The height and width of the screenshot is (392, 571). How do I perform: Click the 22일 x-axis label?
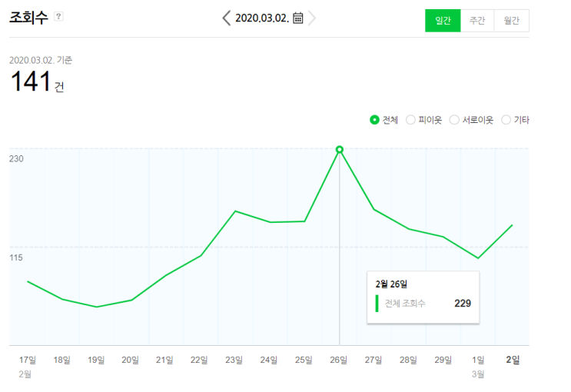[x=199, y=360]
